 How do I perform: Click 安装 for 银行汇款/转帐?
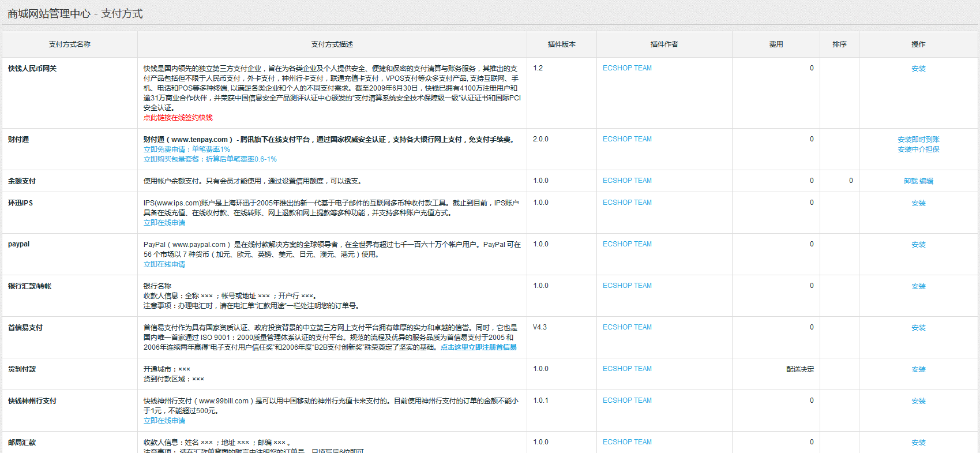918,286
